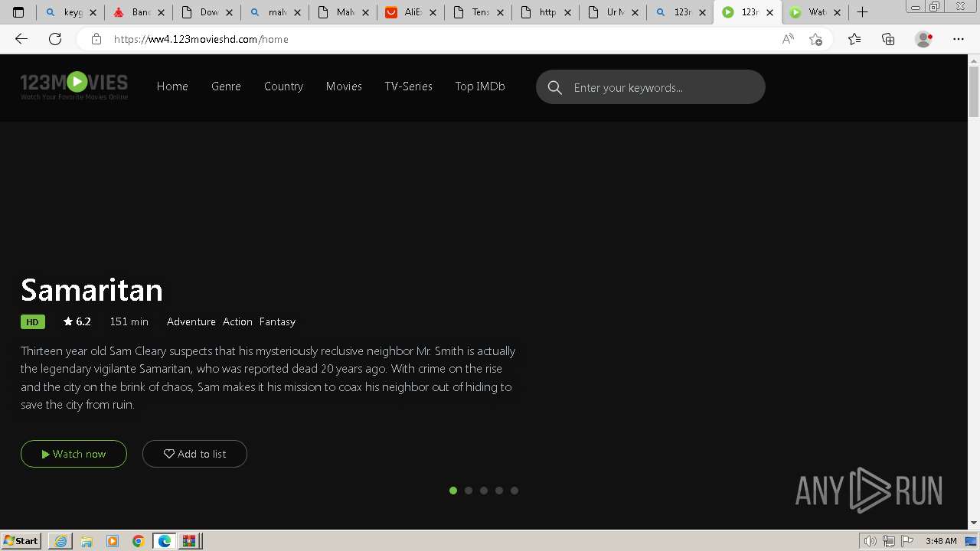Switch to the 'http' tab
This screenshot has height=551, width=980.
(540, 12)
